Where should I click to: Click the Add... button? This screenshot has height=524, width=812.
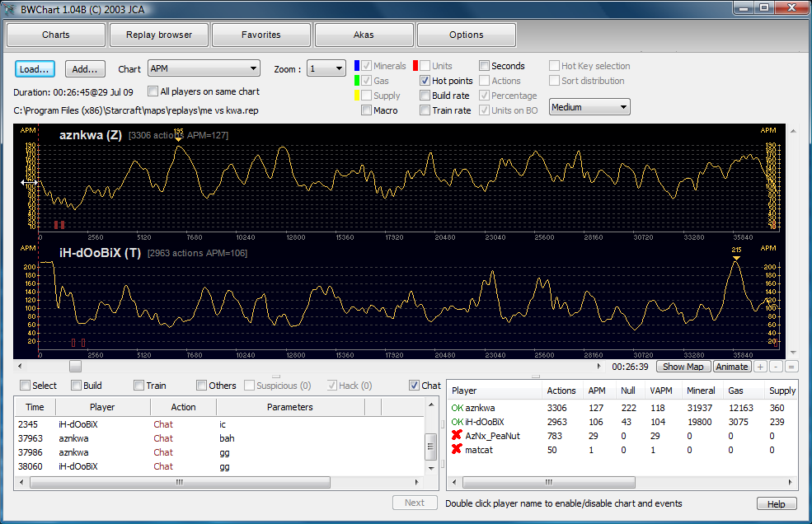click(x=85, y=69)
